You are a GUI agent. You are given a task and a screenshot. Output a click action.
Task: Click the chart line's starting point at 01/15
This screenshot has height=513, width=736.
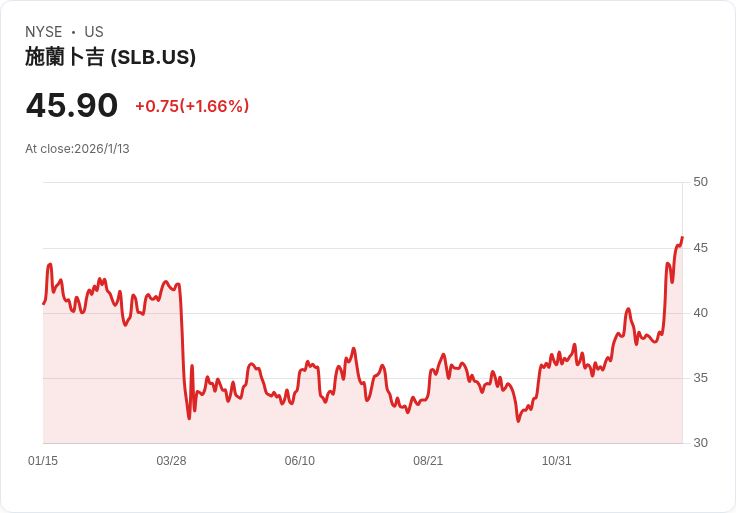(x=44, y=304)
